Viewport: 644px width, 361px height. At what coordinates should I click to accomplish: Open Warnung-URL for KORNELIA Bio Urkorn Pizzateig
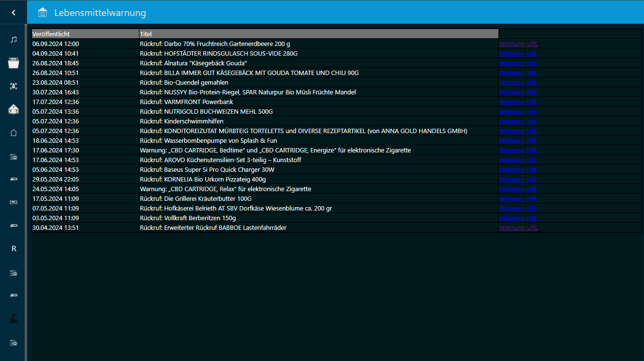(518, 179)
